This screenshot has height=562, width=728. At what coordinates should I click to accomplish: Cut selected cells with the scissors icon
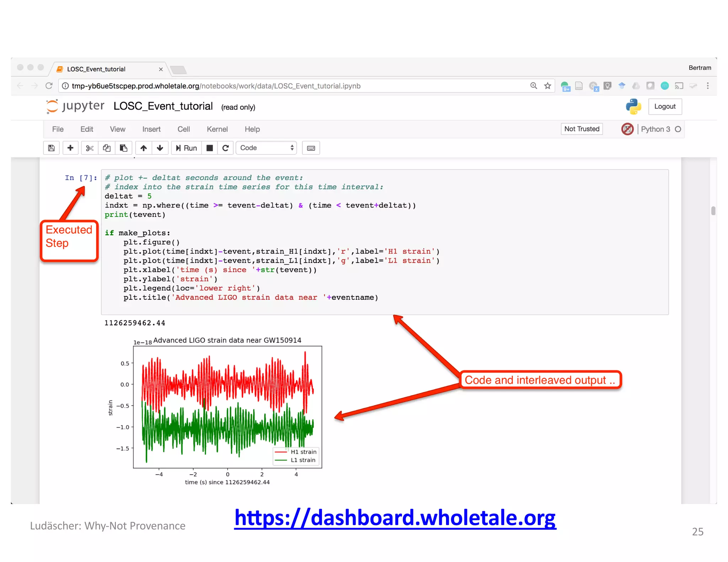point(90,148)
